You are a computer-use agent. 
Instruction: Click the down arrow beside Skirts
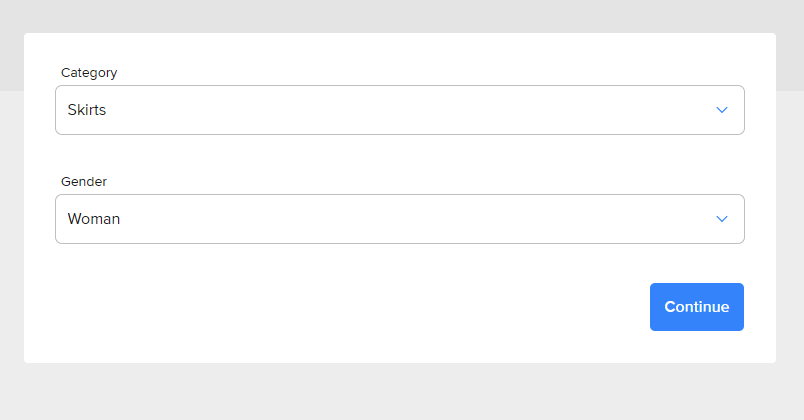(x=721, y=110)
